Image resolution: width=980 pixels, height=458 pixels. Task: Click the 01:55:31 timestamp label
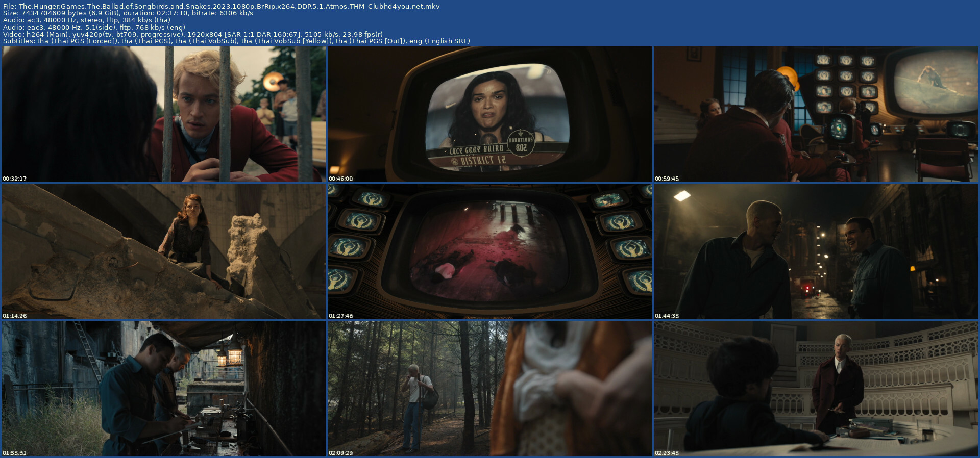click(x=15, y=453)
